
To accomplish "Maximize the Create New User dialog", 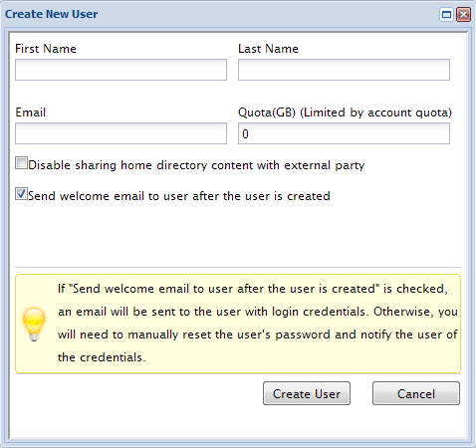I will (x=446, y=15).
